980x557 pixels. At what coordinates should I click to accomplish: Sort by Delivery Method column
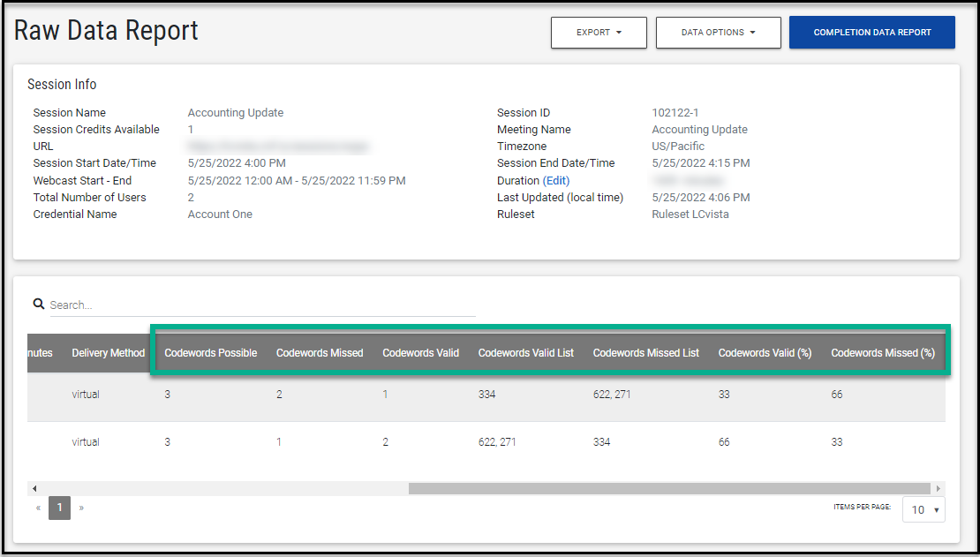[108, 353]
